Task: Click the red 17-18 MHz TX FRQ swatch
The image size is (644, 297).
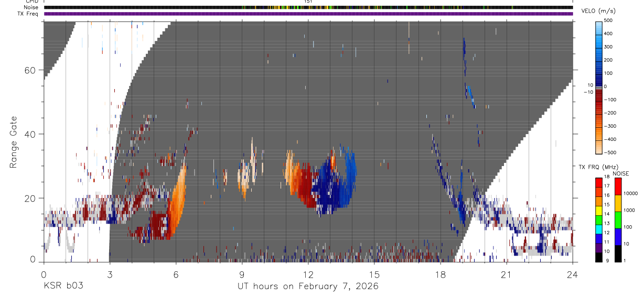Action: 599,183
